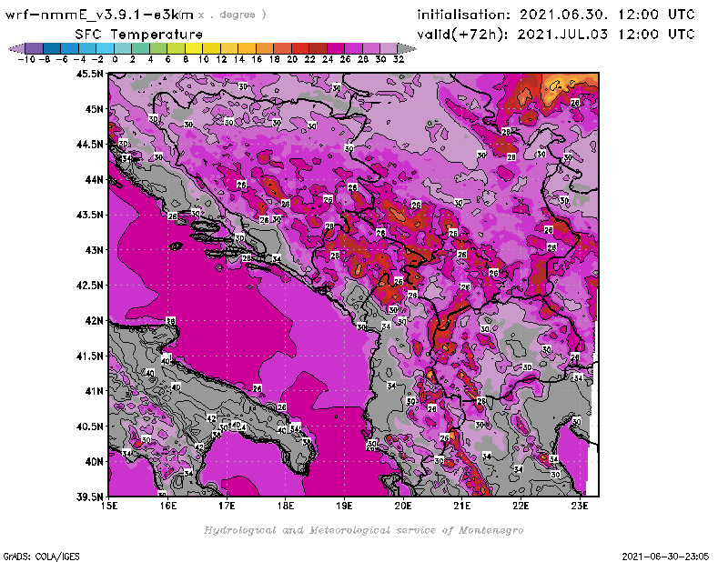The image size is (728, 562).
Task: Click the '45.5N' latitude axis label
Action: tap(89, 74)
